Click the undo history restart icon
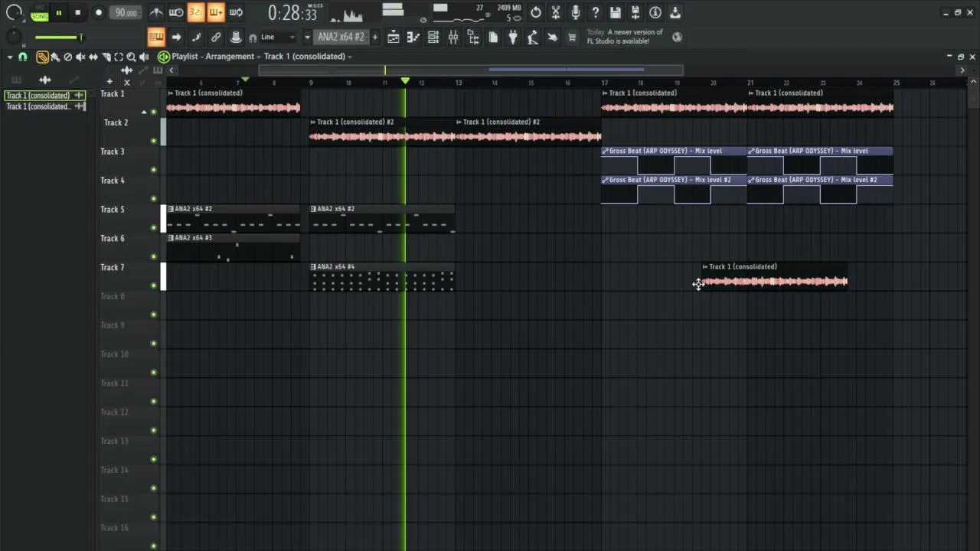This screenshot has width=980, height=551. tap(536, 12)
